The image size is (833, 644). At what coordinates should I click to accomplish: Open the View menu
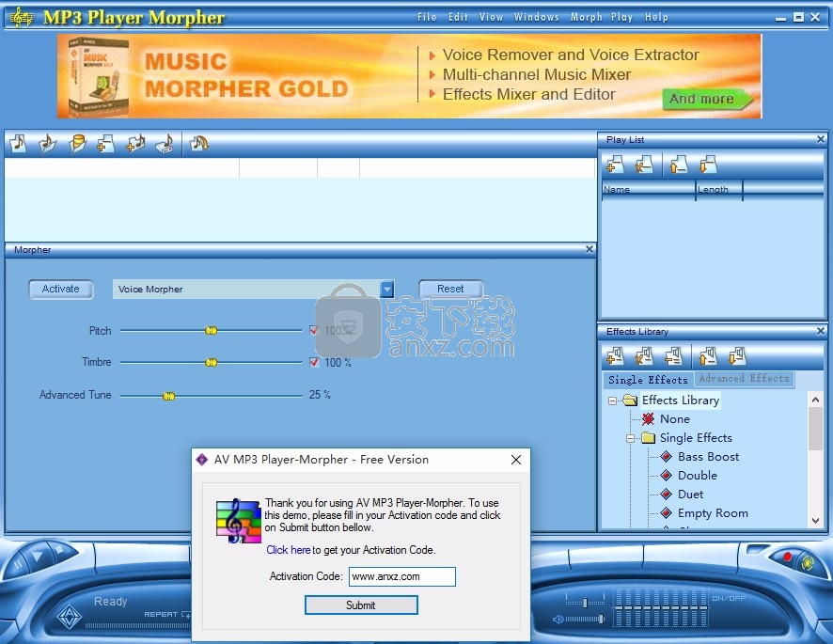pyautogui.click(x=491, y=17)
